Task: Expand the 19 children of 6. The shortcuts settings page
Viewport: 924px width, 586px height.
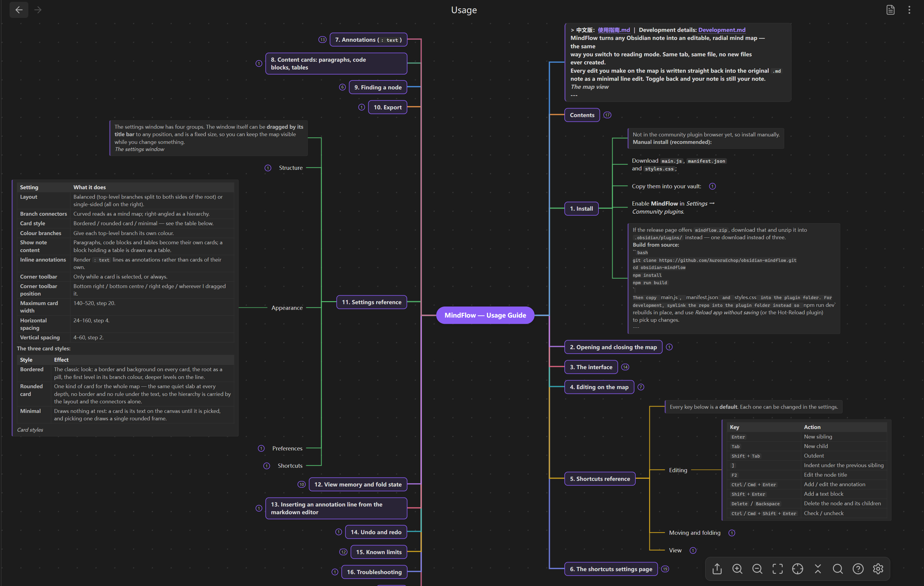Action: [x=665, y=569]
